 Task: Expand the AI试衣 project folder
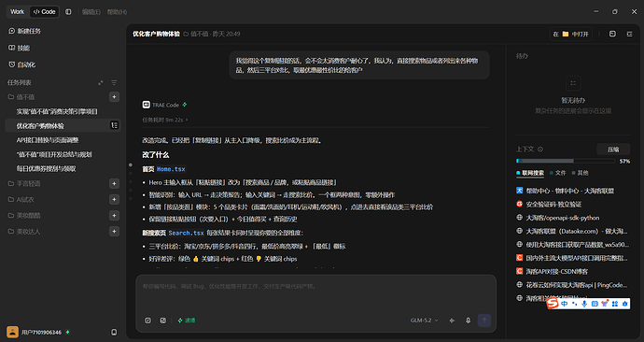pos(21,199)
